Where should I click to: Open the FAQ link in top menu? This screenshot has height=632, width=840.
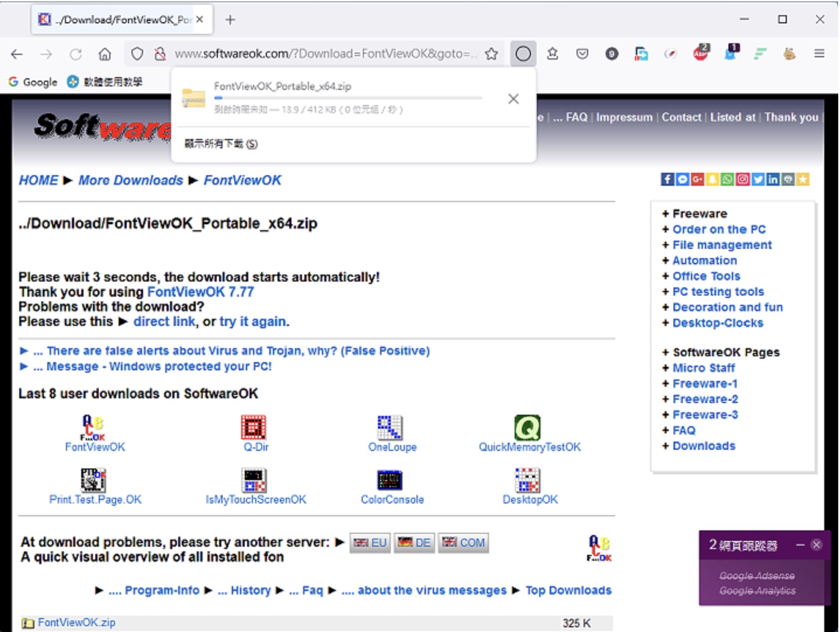pos(577,117)
